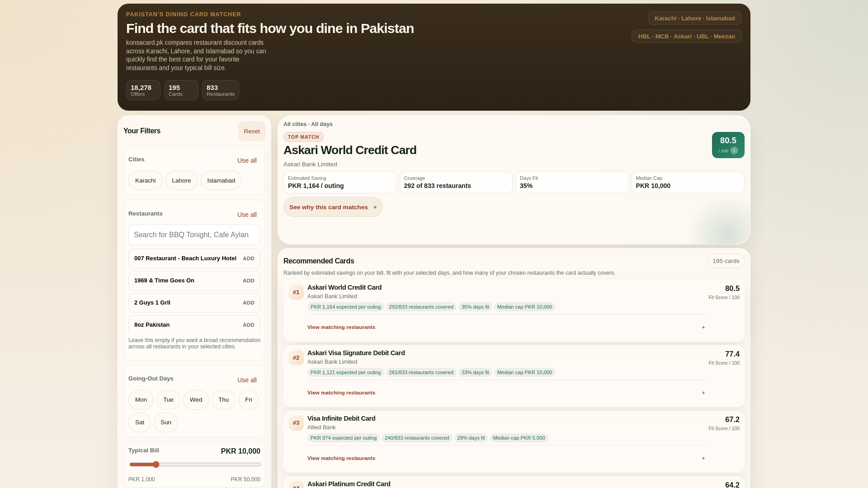
Task: Click the Karachi · Lahore · Islamabad header pill
Action: click(x=695, y=18)
